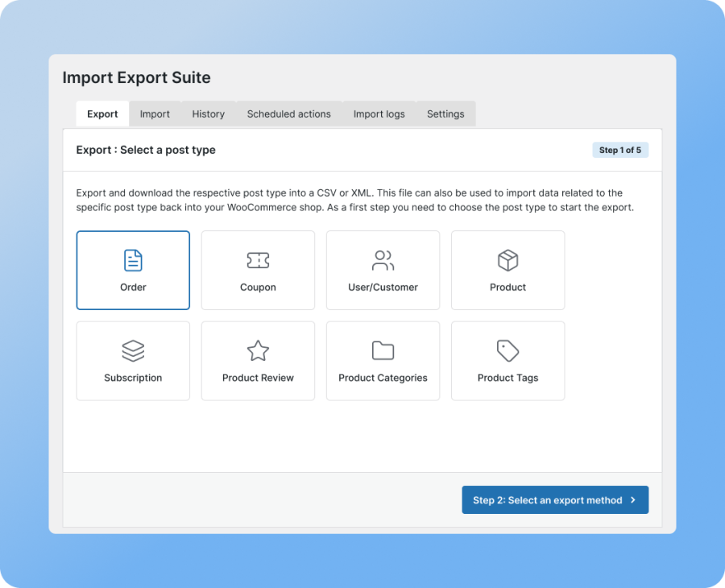Viewport: 725px width, 588px height.
Task: Select the Order document icon
Action: pos(133,260)
